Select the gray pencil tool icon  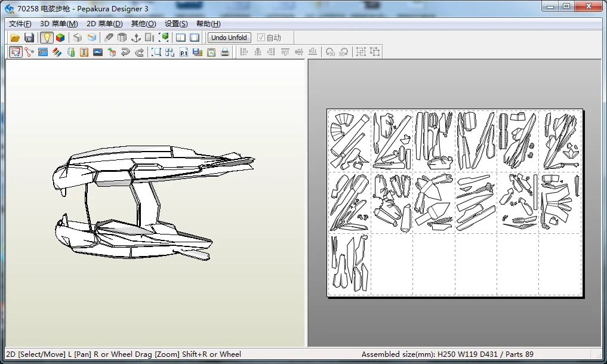pyautogui.click(x=109, y=38)
